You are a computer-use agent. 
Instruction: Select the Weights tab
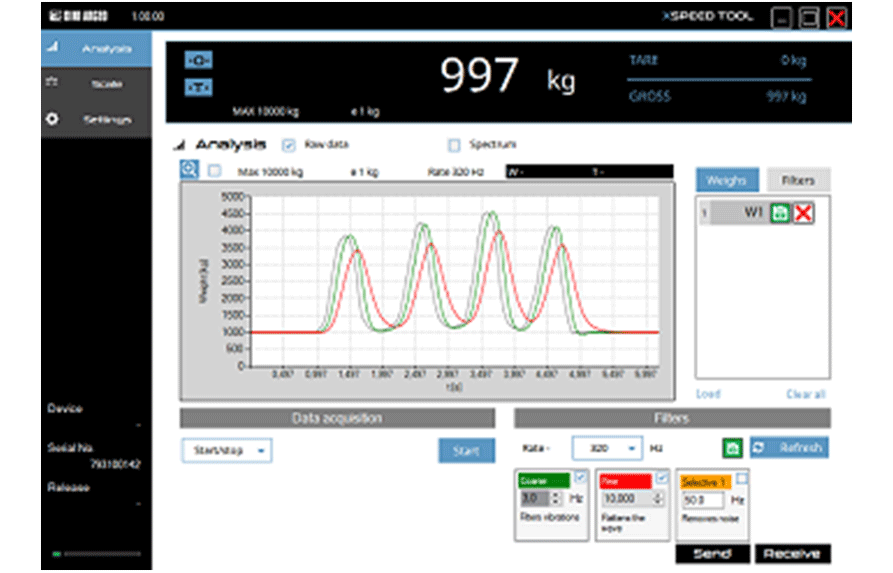[x=727, y=180]
